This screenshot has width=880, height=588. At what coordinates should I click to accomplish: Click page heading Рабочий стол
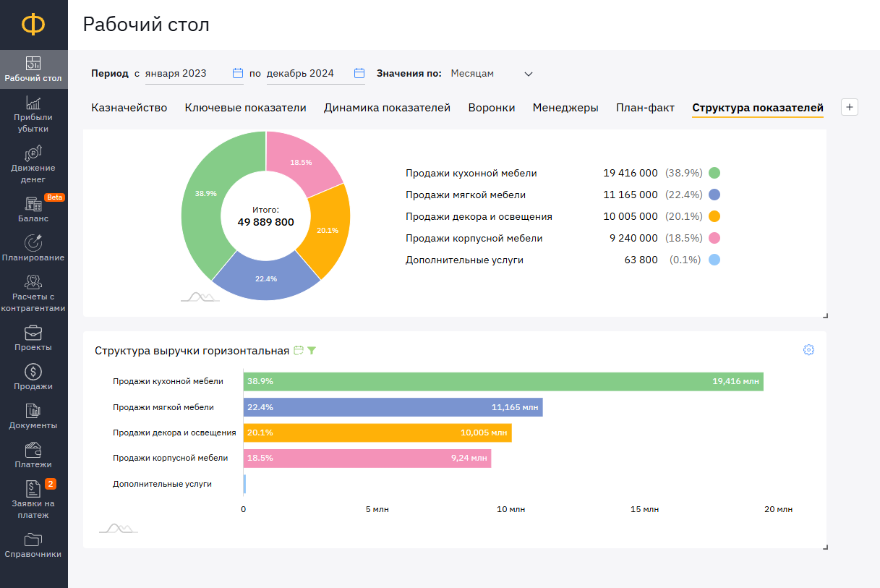click(x=146, y=25)
